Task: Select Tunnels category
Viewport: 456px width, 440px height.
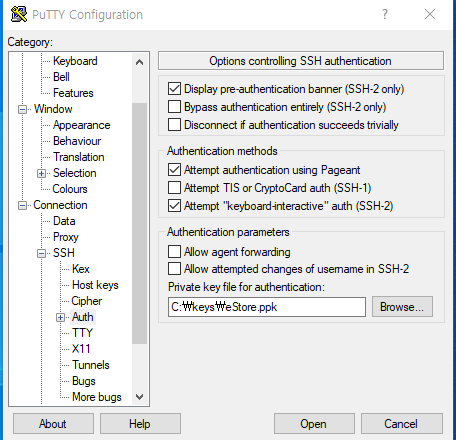Action: click(91, 365)
